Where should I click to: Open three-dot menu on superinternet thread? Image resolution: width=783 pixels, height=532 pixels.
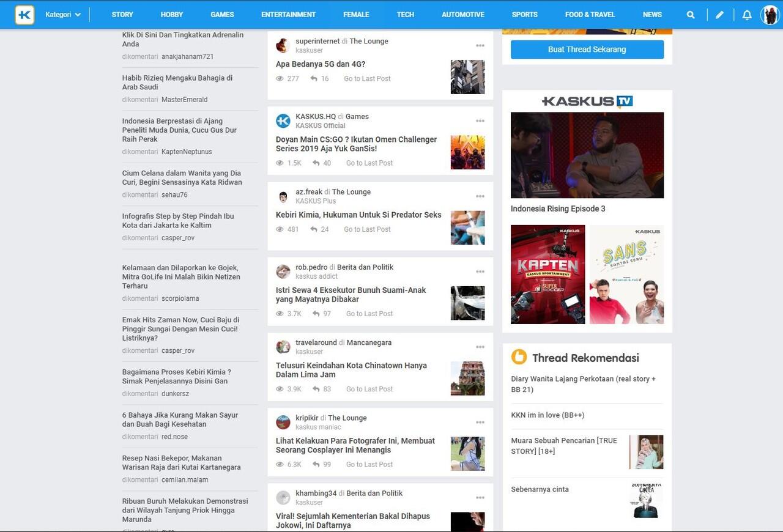[480, 46]
